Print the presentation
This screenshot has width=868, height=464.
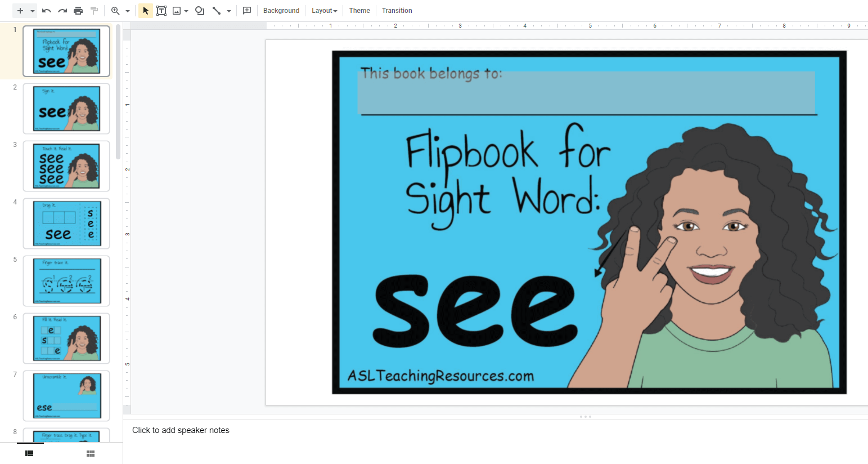(x=78, y=11)
